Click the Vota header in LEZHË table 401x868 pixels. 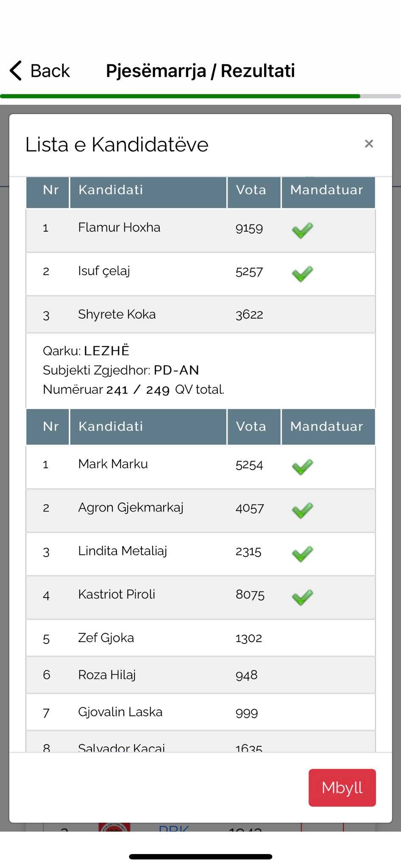[251, 426]
